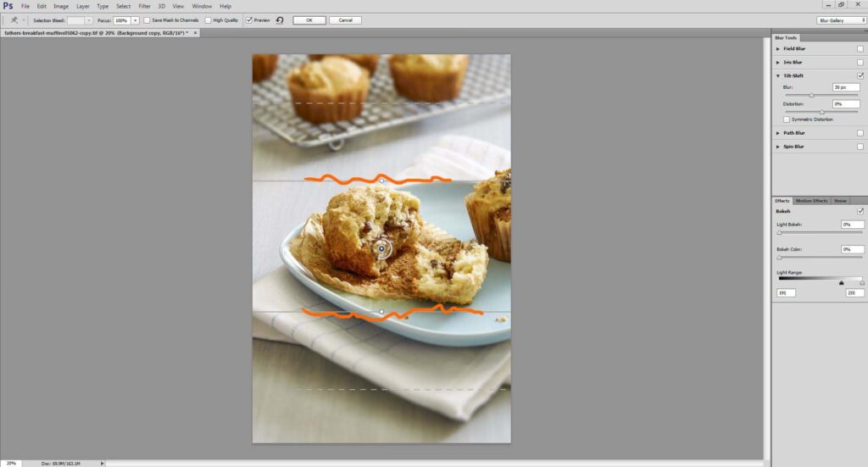
Task: Expand the Iris Blur section
Action: coord(778,63)
